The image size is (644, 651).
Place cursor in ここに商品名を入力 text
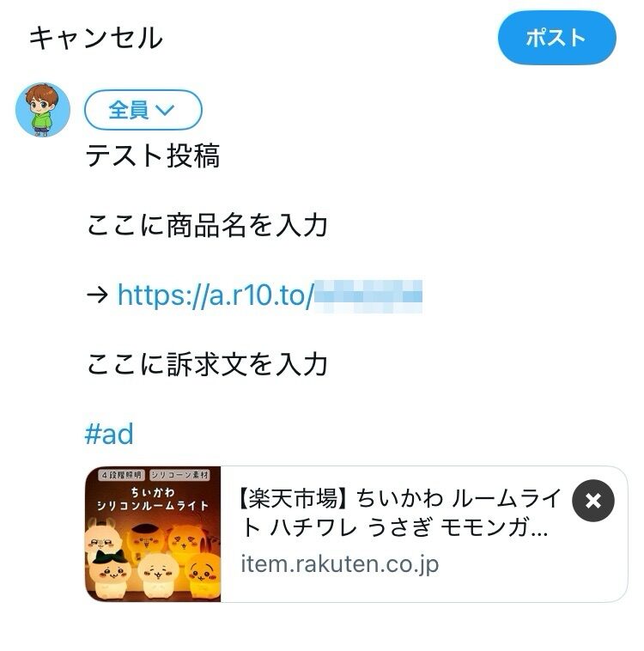tap(207, 225)
